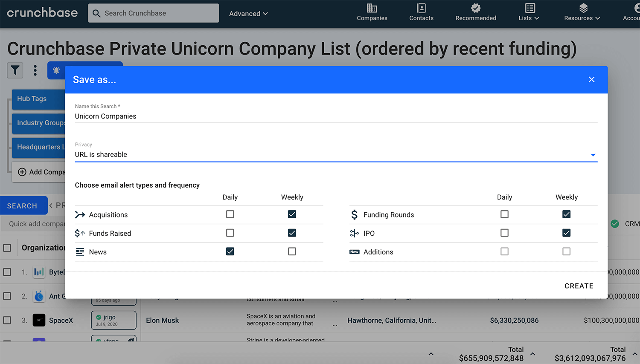Screen dimensions: 640x364
Task: Click the SpaceX logo thumbnail
Action: [x=39, y=320]
